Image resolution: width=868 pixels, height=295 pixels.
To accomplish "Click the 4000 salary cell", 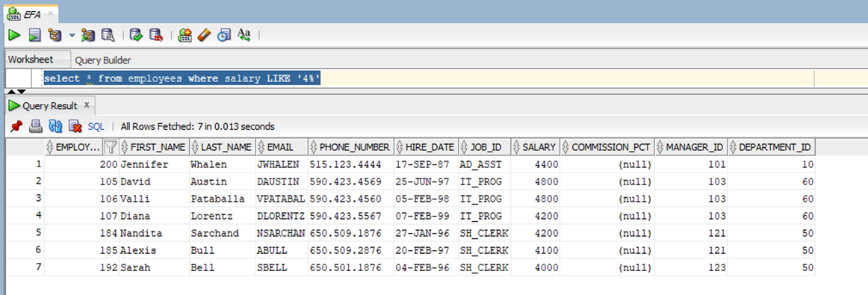I will click(536, 267).
